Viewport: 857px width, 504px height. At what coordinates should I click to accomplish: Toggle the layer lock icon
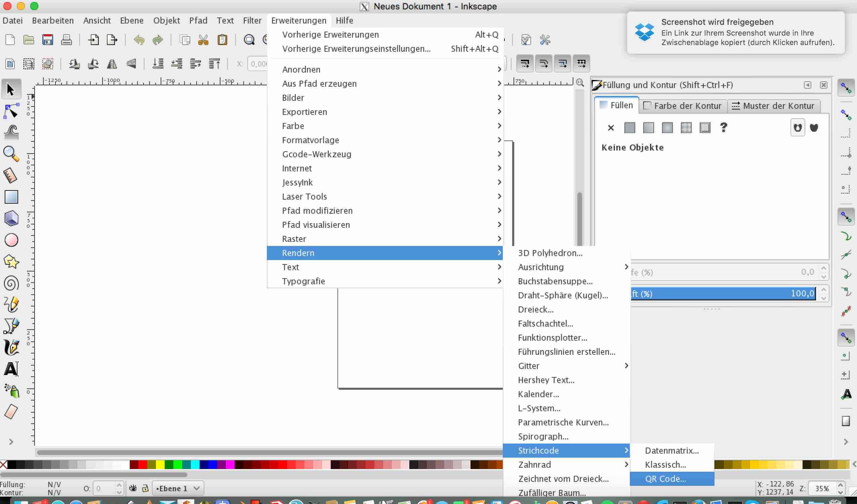point(145,488)
